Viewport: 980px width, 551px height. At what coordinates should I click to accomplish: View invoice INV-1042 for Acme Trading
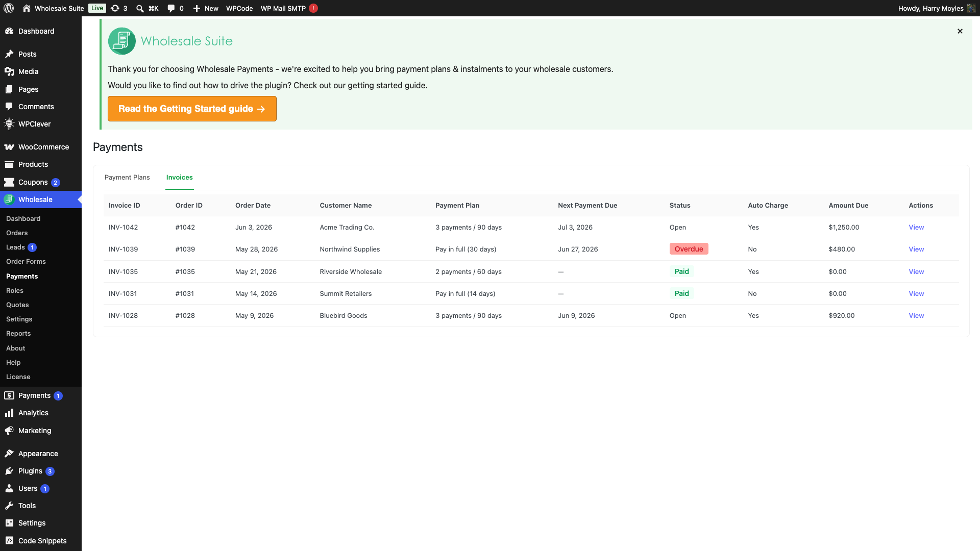coord(916,227)
